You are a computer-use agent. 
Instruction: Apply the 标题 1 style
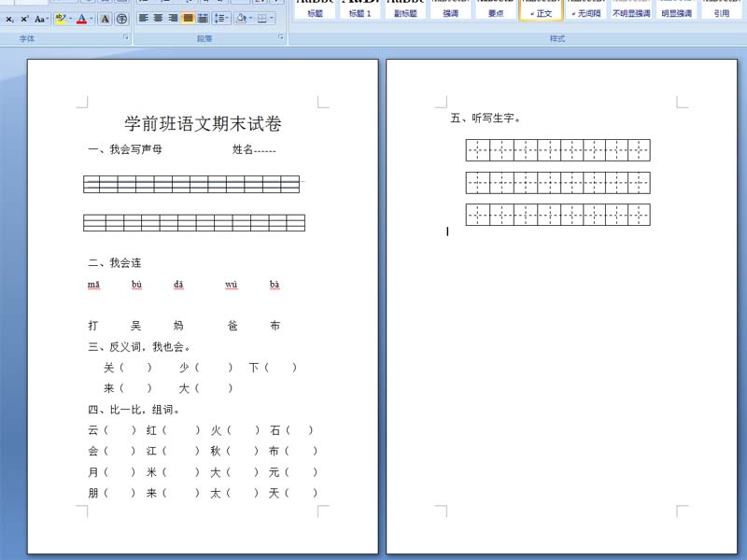coord(359,9)
